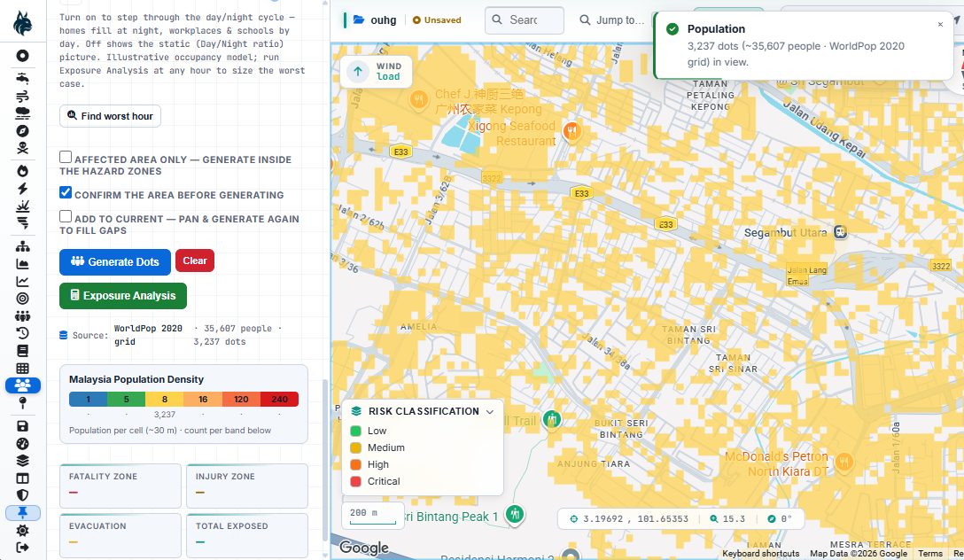Click the Critical risk legend entry
This screenshot has width=964, height=560.
tap(375, 481)
